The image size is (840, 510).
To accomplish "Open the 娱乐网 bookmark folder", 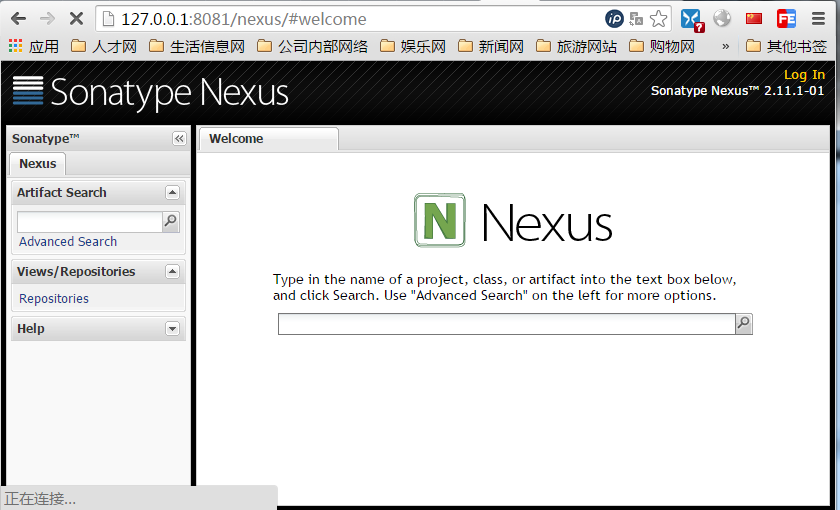I will tap(412, 47).
